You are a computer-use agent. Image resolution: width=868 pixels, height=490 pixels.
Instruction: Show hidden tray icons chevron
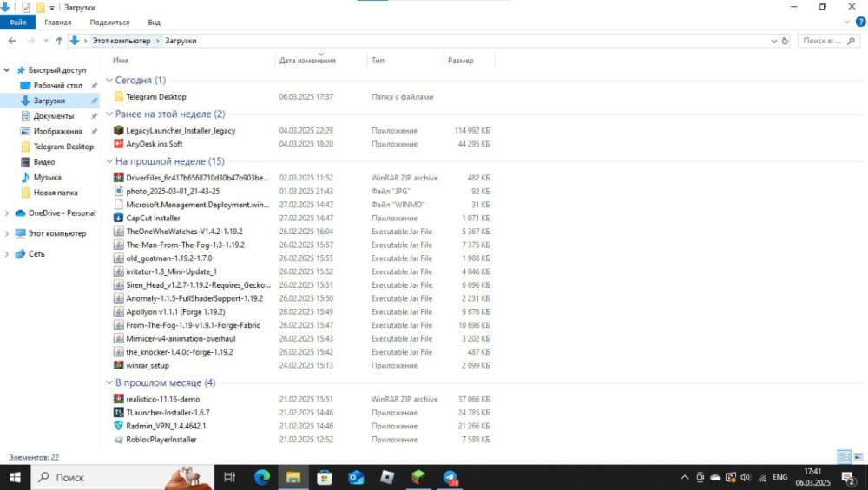[x=685, y=477]
